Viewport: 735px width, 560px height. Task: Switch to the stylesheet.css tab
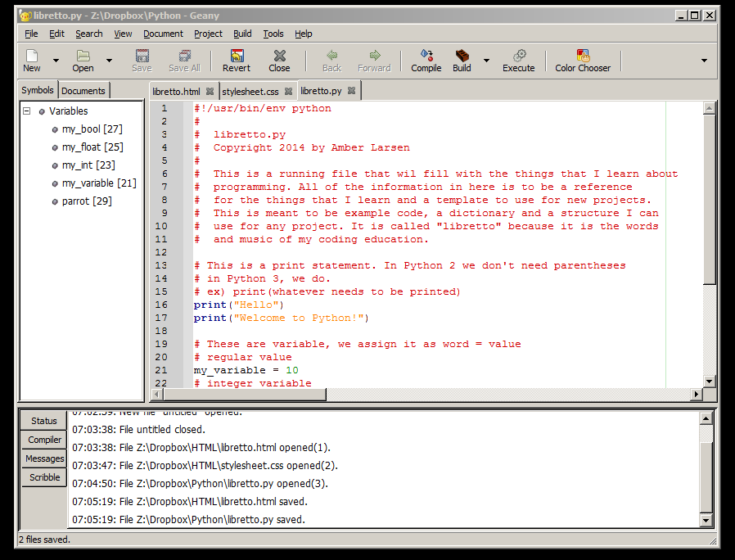click(250, 92)
